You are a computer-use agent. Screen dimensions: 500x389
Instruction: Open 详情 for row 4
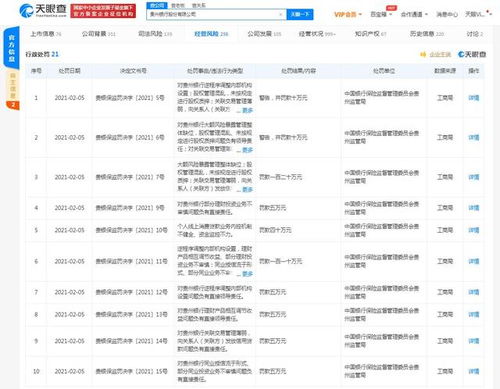pos(473,208)
